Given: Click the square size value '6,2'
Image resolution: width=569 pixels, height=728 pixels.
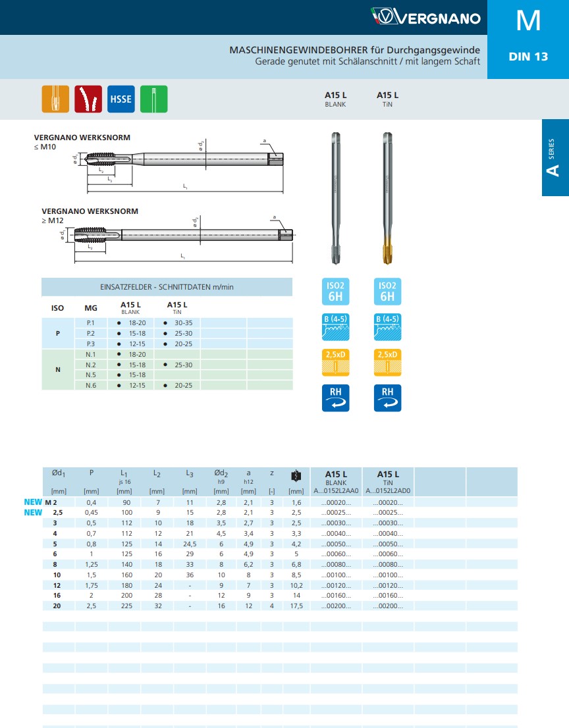Looking at the screenshot, I should click(x=248, y=565).
